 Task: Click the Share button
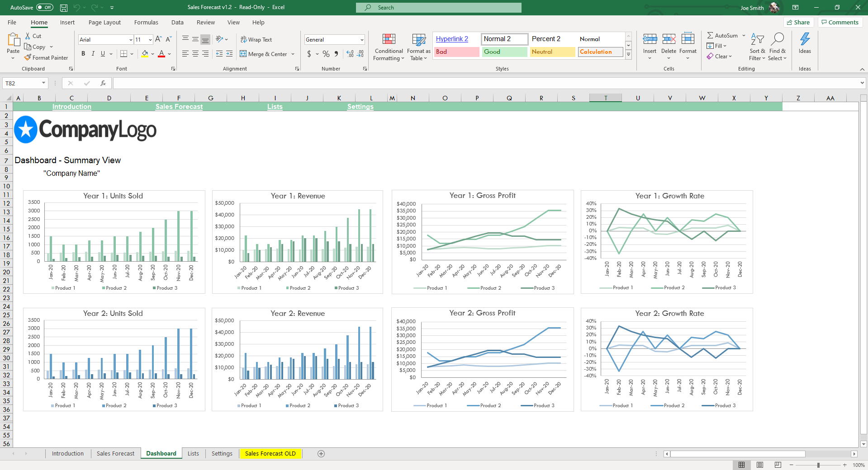(x=798, y=22)
